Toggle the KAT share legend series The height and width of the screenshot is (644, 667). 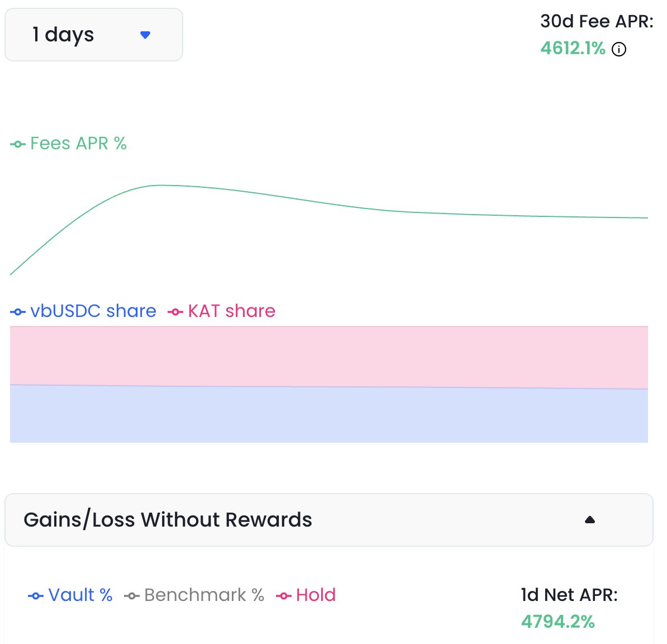(221, 311)
